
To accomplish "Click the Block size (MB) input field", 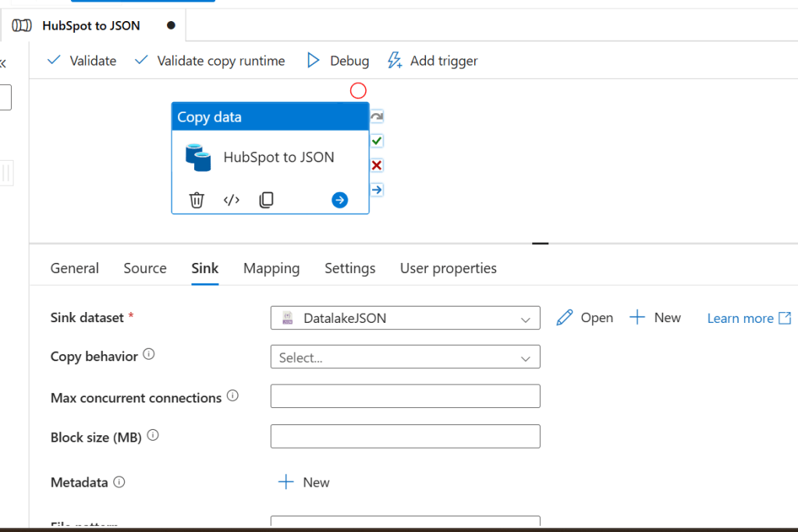I will [x=405, y=436].
